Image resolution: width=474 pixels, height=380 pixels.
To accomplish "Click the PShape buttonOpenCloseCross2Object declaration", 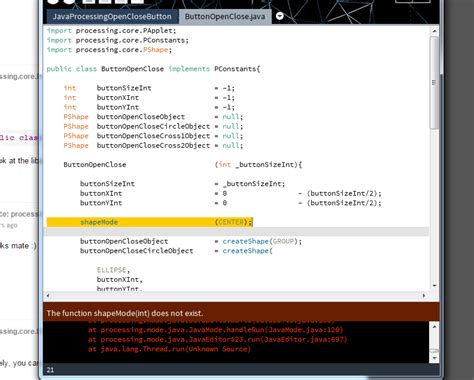I will [x=153, y=146].
